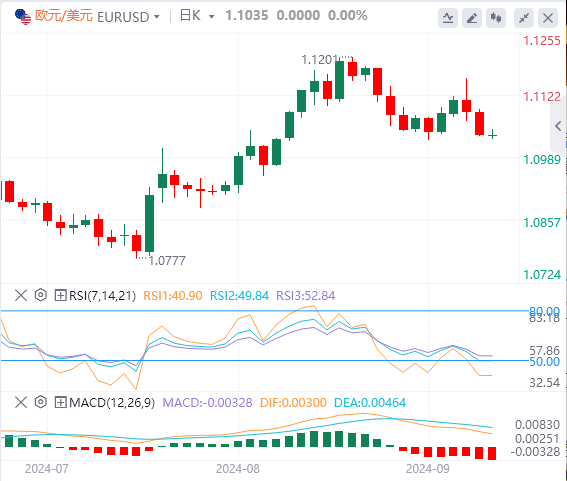567x481 pixels.
Task: Select the 2024-08 date axis label
Action: point(238,469)
